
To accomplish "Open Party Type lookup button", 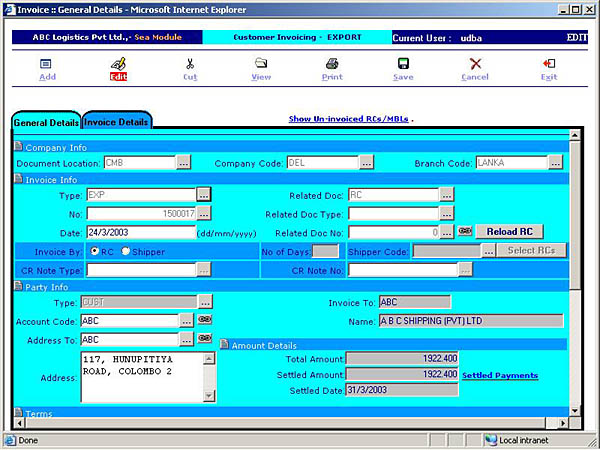I will (x=205, y=302).
